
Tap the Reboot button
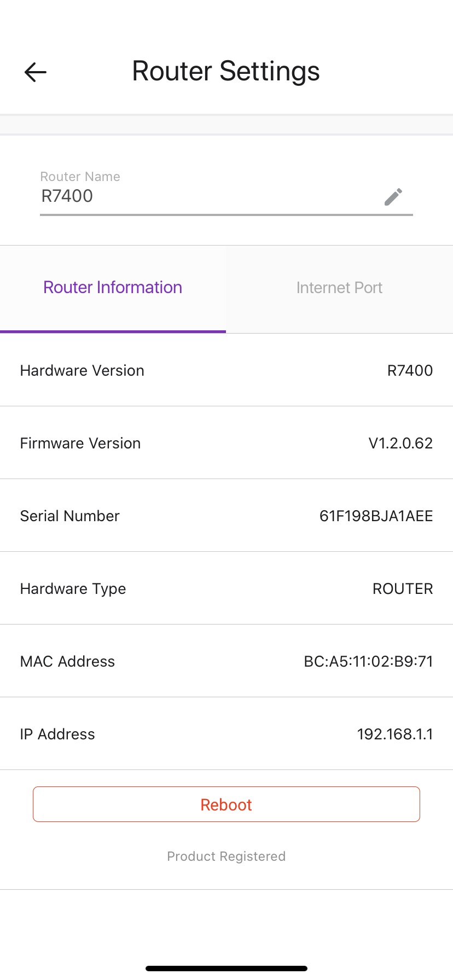tap(226, 804)
